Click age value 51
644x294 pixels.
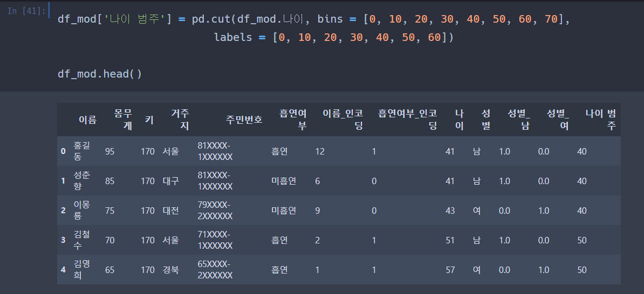pyautogui.click(x=450, y=240)
